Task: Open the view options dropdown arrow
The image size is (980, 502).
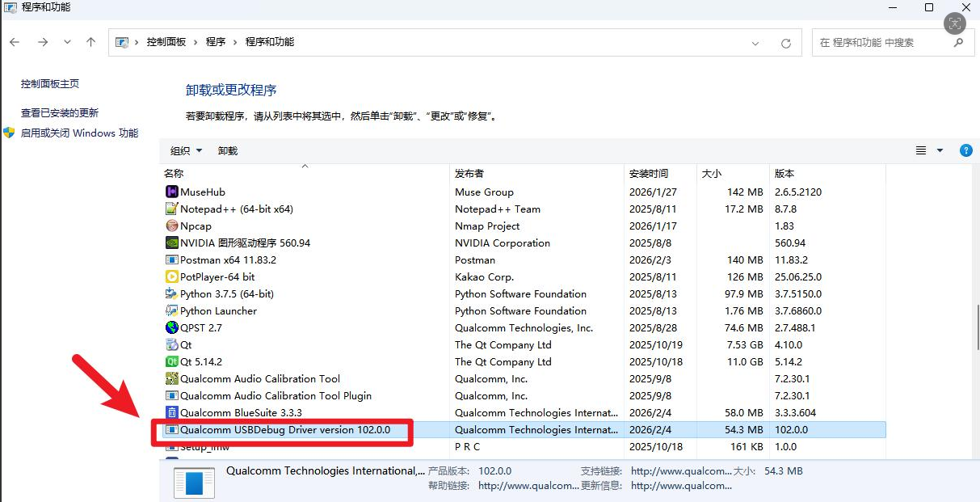Action: [x=940, y=150]
